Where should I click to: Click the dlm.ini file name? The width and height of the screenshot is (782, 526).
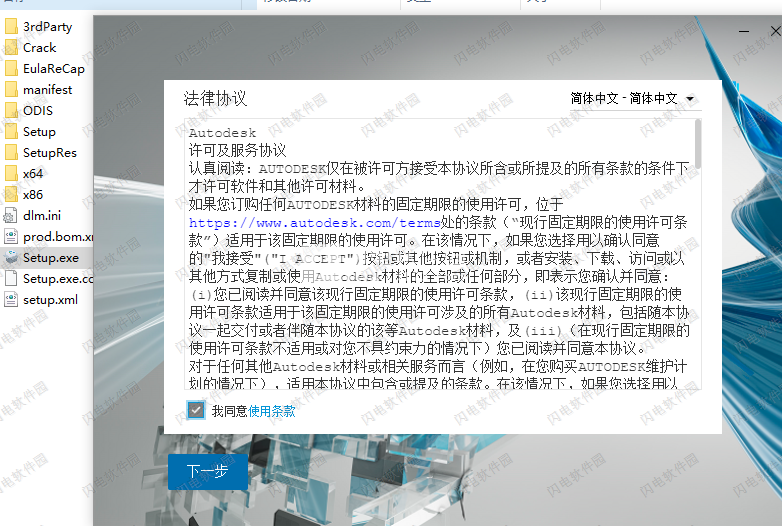42,216
